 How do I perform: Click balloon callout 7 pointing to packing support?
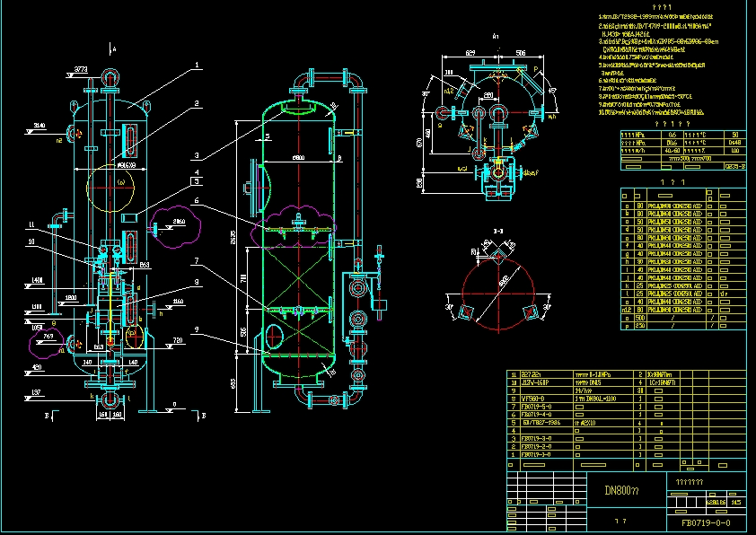(x=198, y=259)
